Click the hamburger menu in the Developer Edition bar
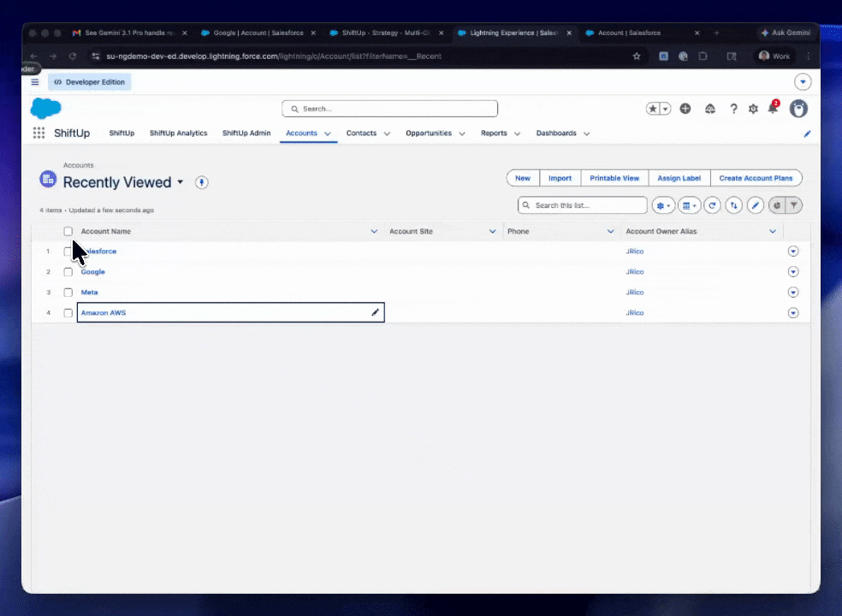This screenshot has height=616, width=842. pos(35,82)
